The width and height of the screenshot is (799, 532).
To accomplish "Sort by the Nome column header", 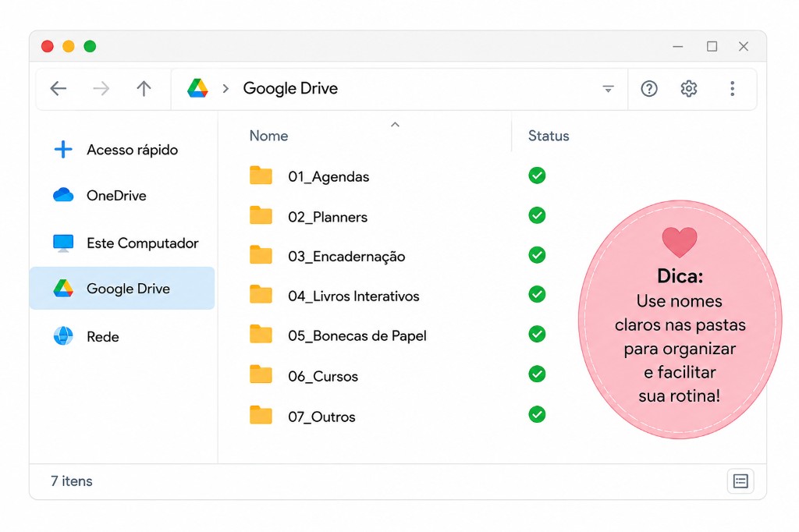I will point(268,136).
